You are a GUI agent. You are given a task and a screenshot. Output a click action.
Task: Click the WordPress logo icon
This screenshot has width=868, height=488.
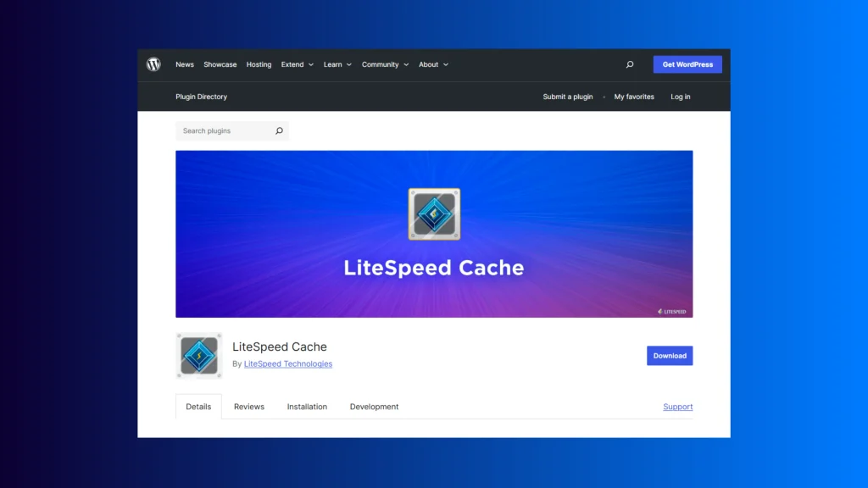click(x=153, y=64)
